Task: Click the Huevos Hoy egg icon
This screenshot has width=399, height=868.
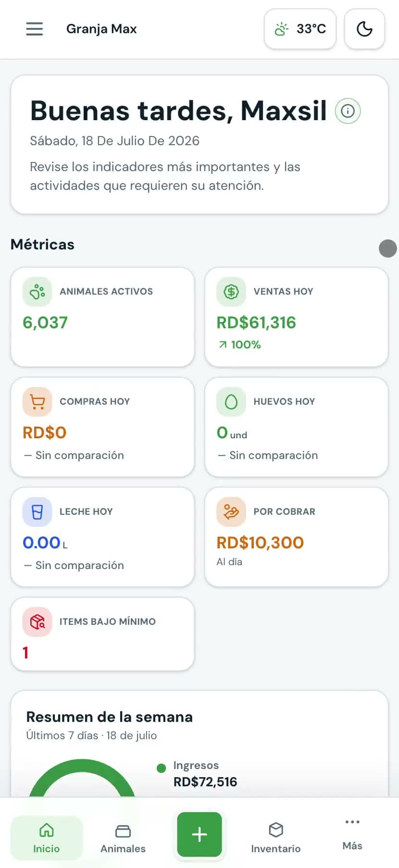Action: [231, 402]
